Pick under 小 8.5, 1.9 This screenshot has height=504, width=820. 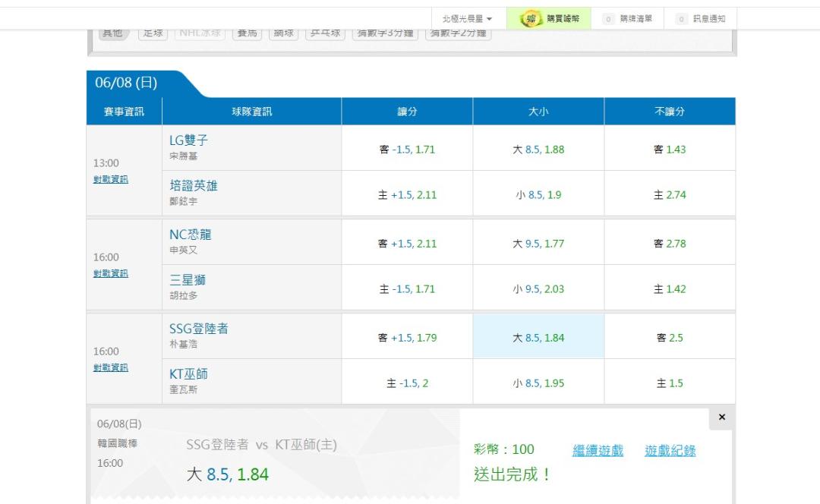538,195
